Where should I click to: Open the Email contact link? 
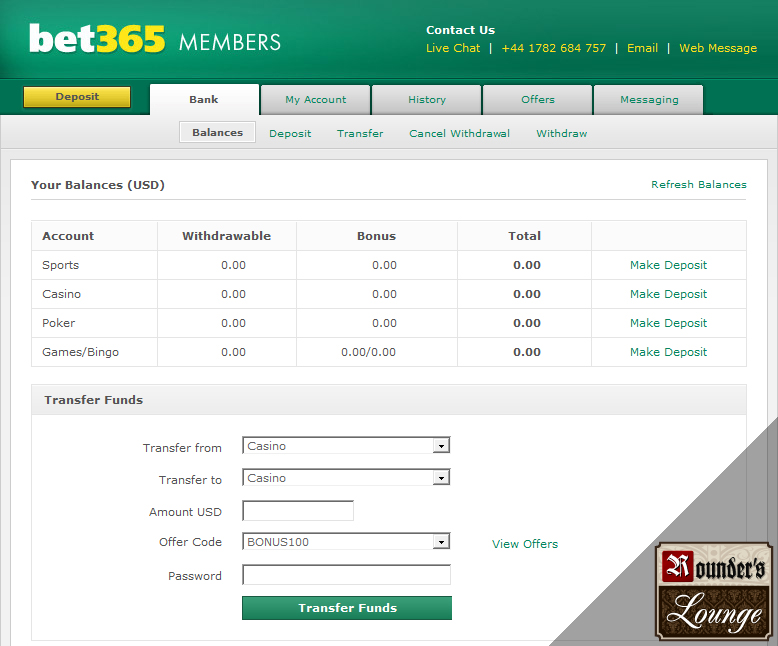point(643,48)
